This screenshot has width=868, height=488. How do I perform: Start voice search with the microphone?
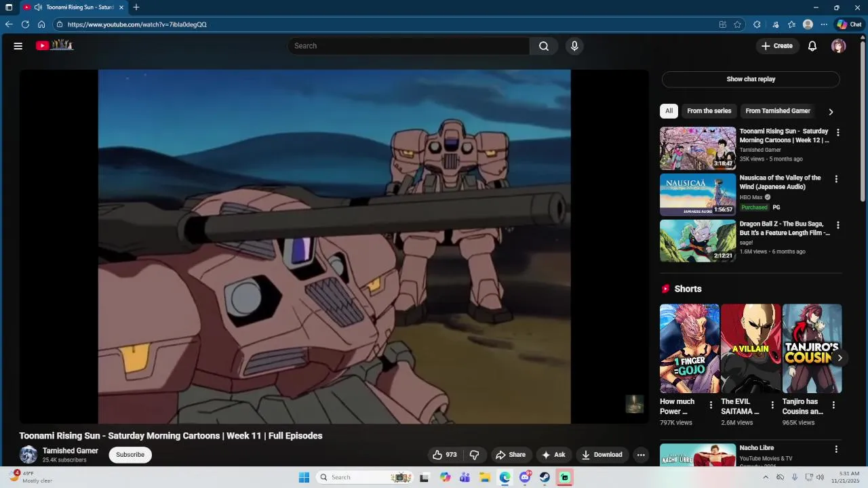coord(574,46)
